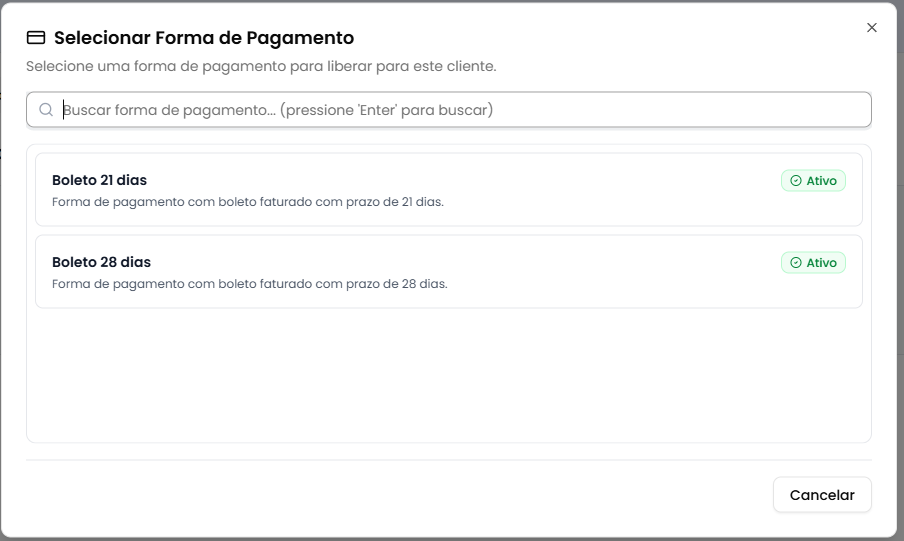Screen dimensions: 904x541
Task: Click the credit card icon beside the title
Action: click(36, 38)
